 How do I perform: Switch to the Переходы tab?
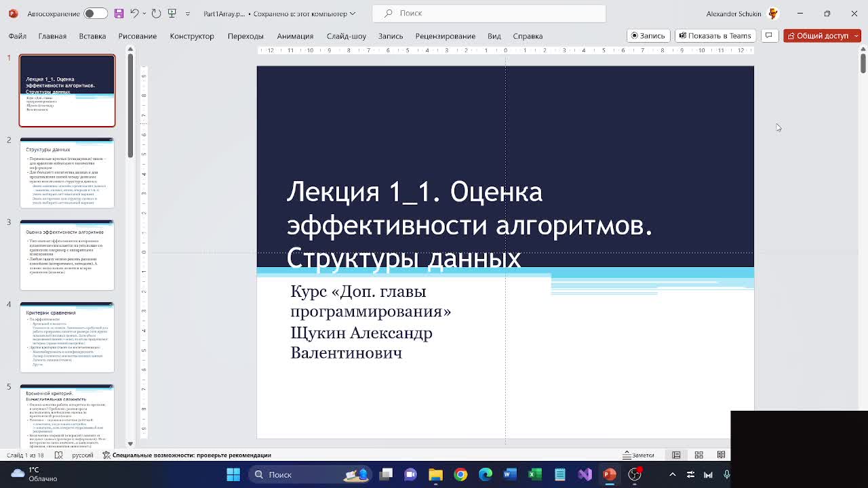[x=245, y=36]
